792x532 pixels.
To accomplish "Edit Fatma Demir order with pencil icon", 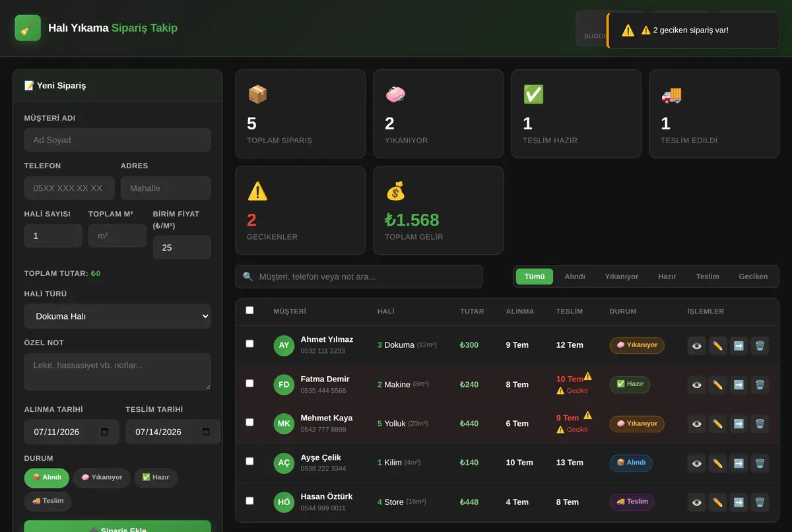I will click(x=717, y=384).
